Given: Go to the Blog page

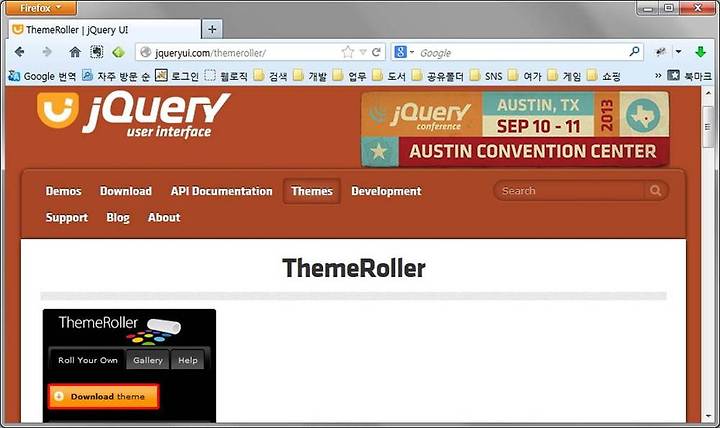Looking at the screenshot, I should tap(118, 218).
